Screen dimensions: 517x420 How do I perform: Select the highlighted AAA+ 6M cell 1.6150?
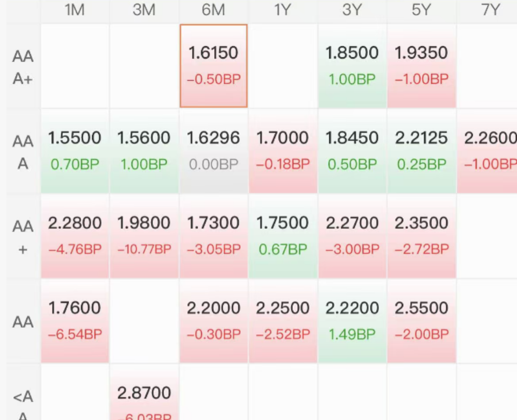click(x=214, y=66)
